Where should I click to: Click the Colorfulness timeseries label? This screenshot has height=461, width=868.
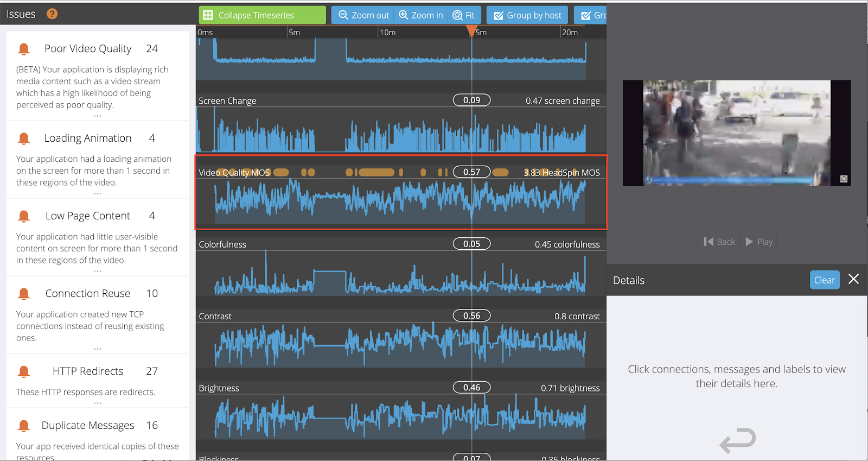[222, 244]
